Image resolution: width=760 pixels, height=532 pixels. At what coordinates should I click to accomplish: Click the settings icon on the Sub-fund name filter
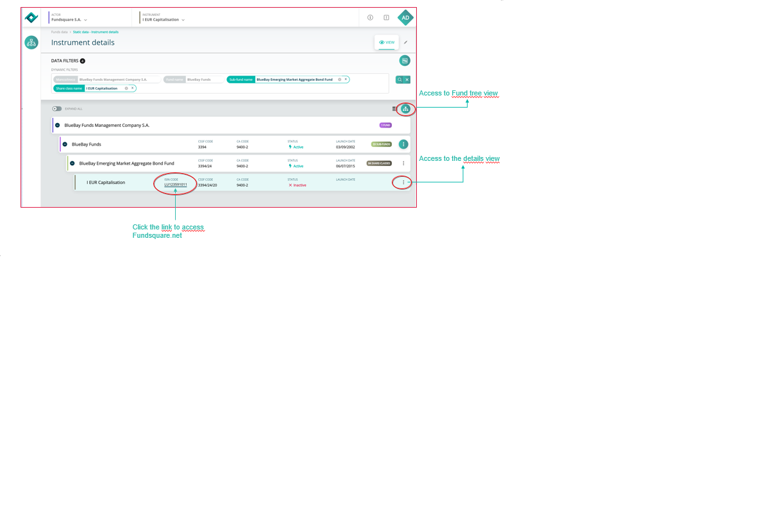[x=340, y=79]
